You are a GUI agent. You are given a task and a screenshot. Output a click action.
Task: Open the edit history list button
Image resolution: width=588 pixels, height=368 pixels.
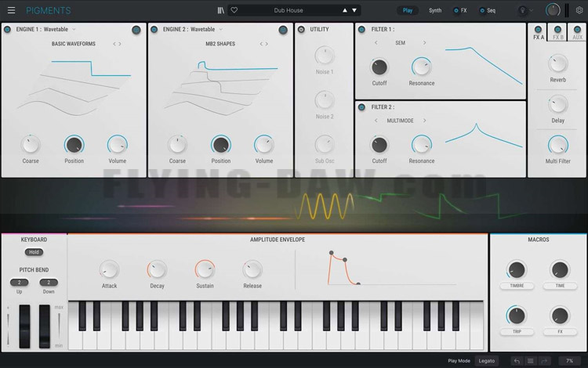pos(530,361)
